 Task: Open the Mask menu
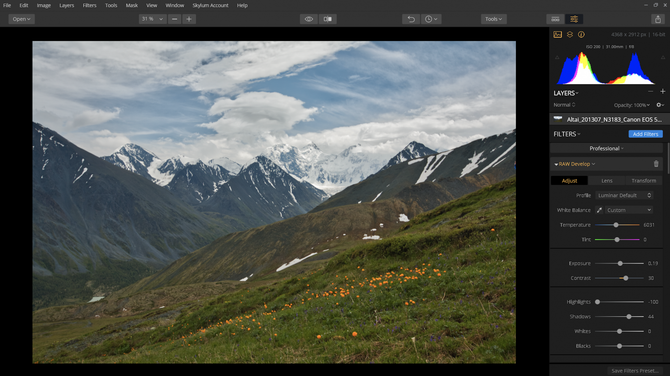[132, 6]
